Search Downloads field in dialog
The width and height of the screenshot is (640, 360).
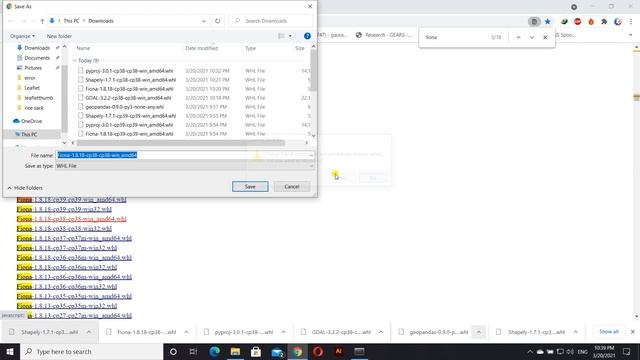pyautogui.click(x=271, y=21)
